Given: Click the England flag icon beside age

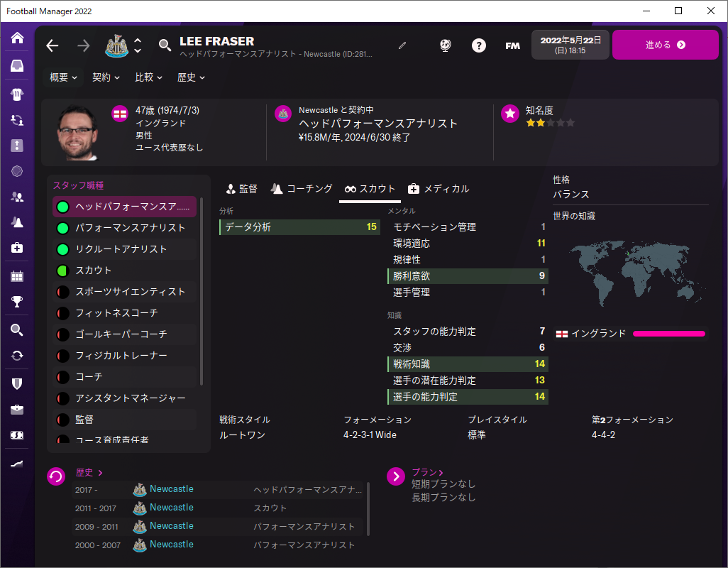Looking at the screenshot, I should 120,114.
